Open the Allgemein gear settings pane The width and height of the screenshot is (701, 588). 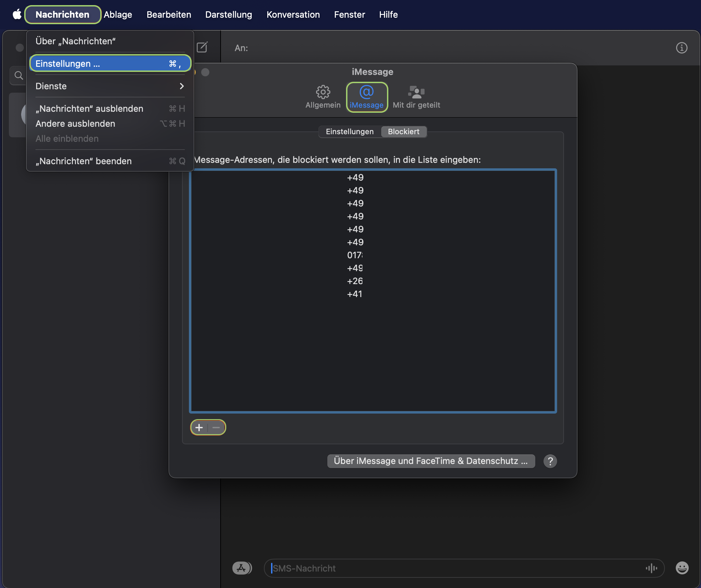[x=323, y=97]
